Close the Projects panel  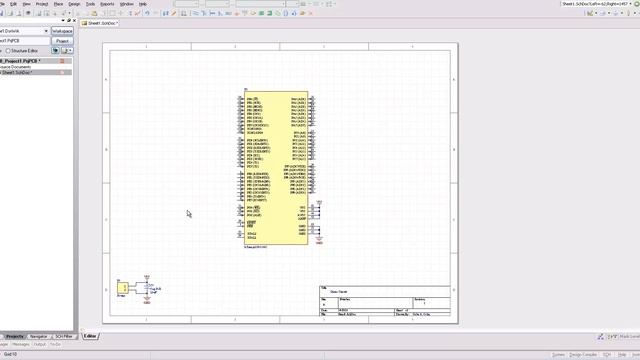74,20
